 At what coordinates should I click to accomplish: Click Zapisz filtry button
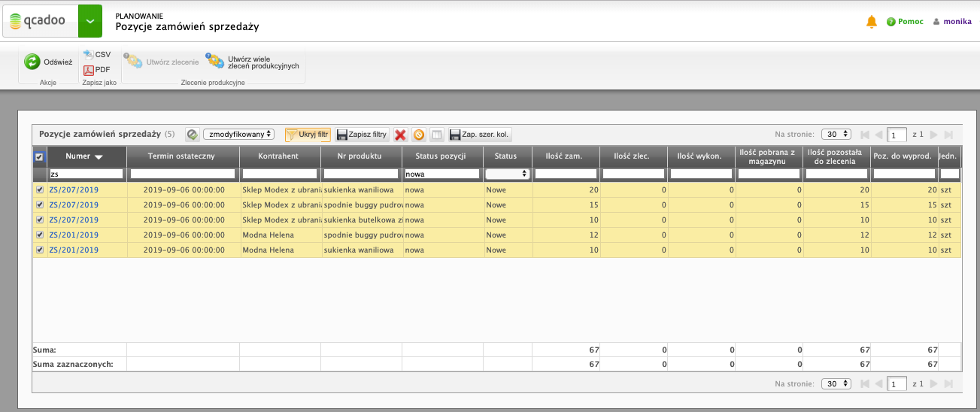(x=362, y=135)
